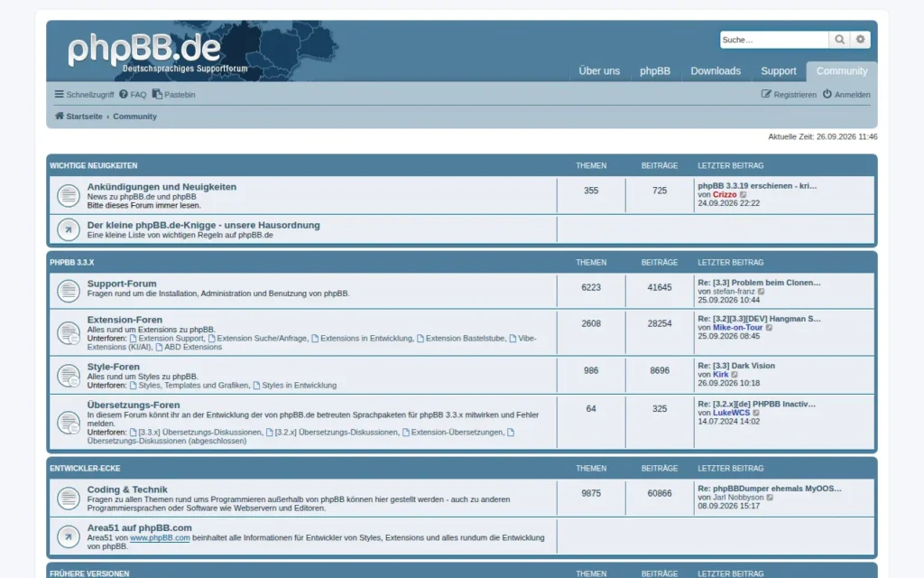
Task: Open the Über uns tab
Action: [599, 70]
